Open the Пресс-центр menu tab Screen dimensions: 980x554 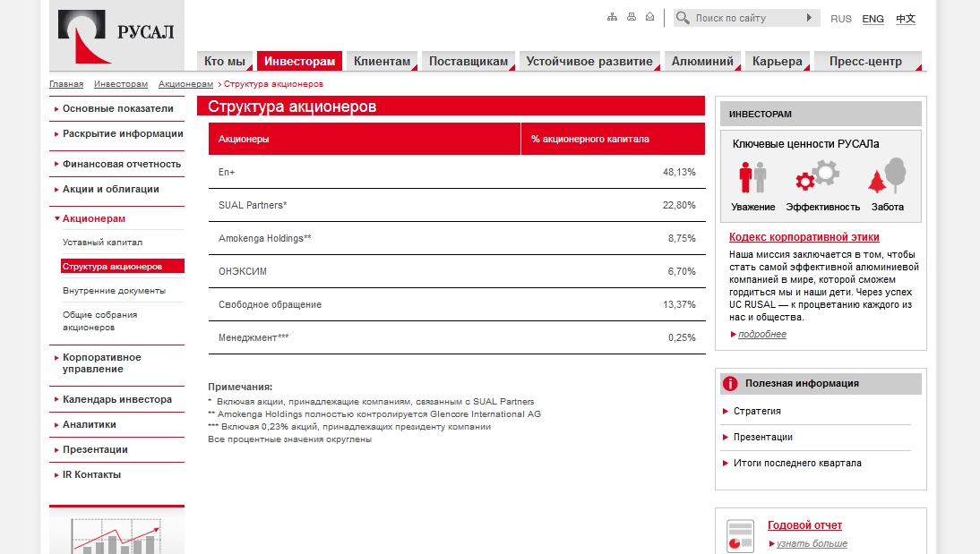pos(867,61)
